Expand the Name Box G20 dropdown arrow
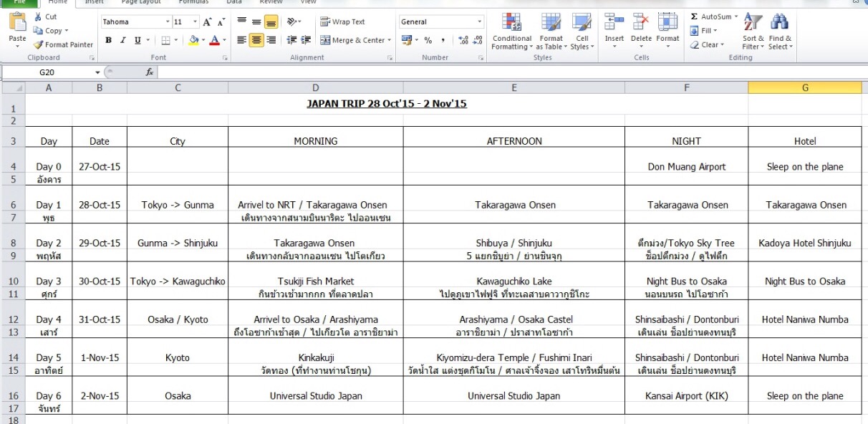Image resolution: width=868 pixels, height=424 pixels. 98,72
